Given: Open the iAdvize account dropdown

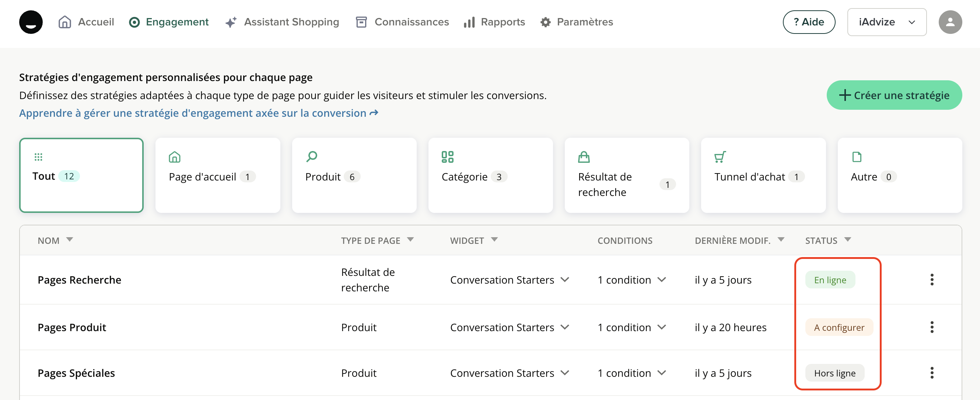Looking at the screenshot, I should click(886, 22).
